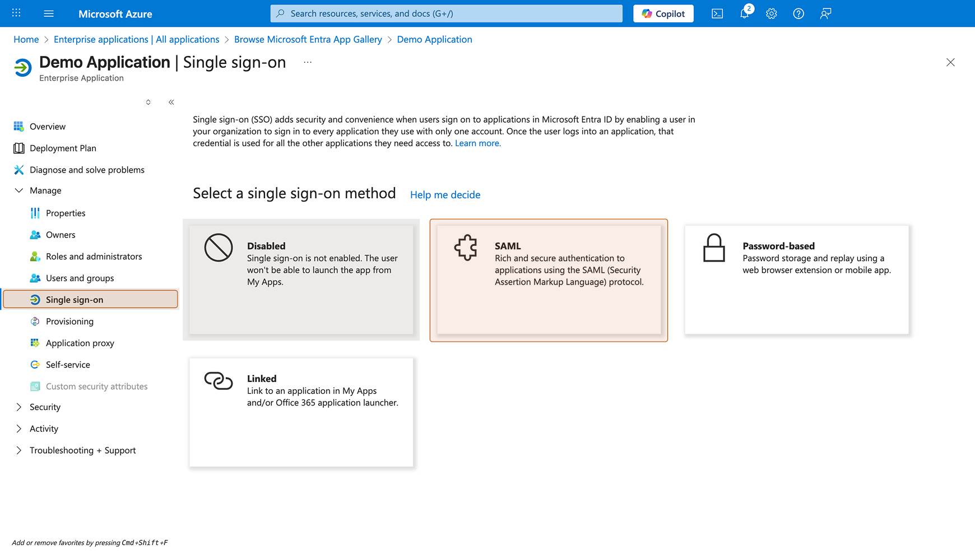975x560 pixels.
Task: Open the portal hamburger menu
Action: [49, 13]
